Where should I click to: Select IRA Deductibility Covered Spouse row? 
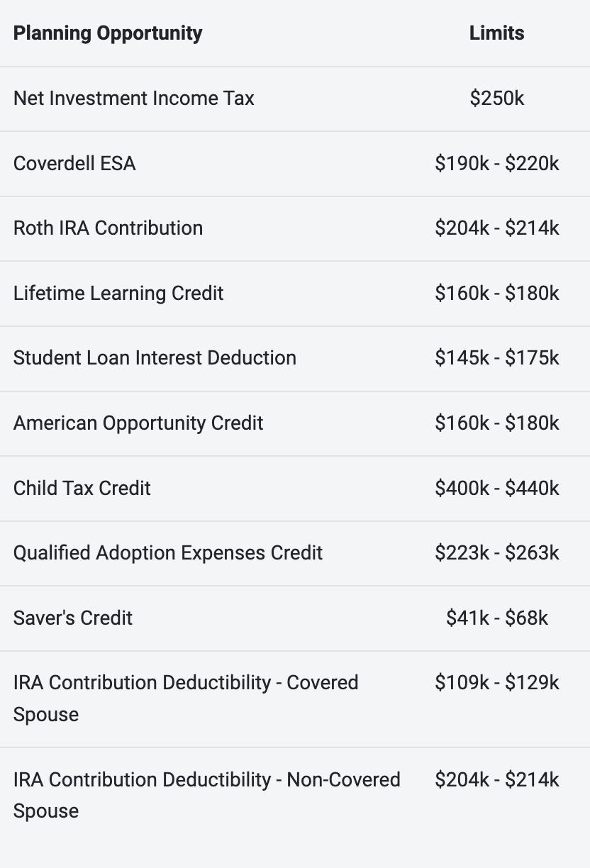click(295, 699)
